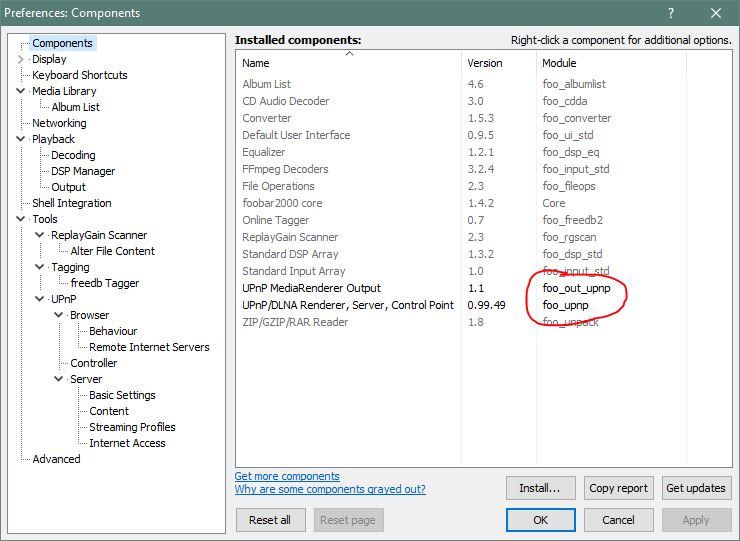Viewport: 740px width, 541px height.
Task: Sort components by Name column header
Action: 349,63
